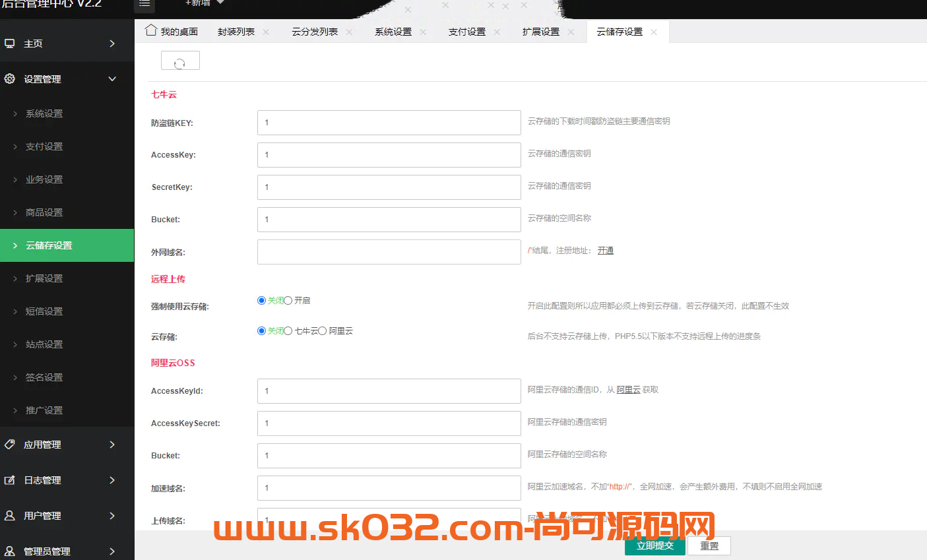This screenshot has width=927, height=560.
Task: Click the AccessKeyId input field
Action: pyautogui.click(x=389, y=391)
